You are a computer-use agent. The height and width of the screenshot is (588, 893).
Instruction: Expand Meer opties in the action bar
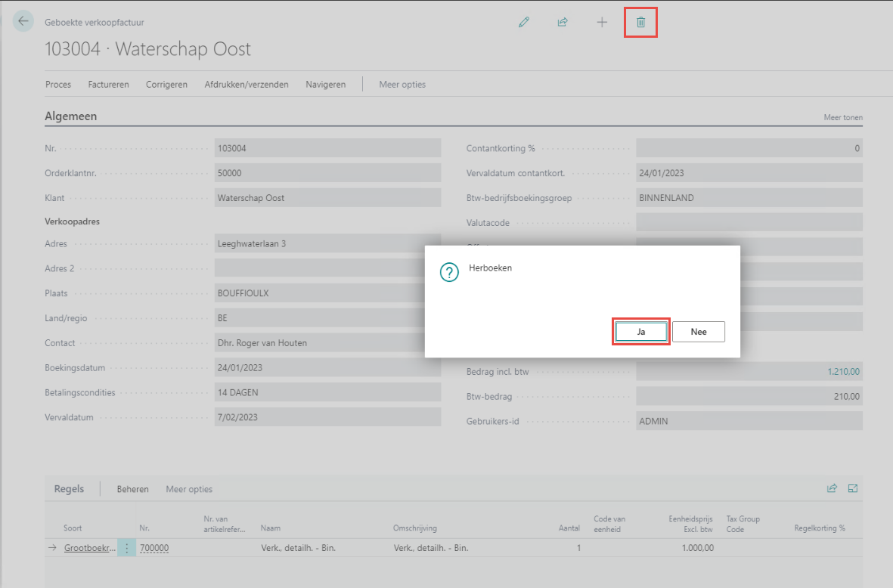click(402, 85)
